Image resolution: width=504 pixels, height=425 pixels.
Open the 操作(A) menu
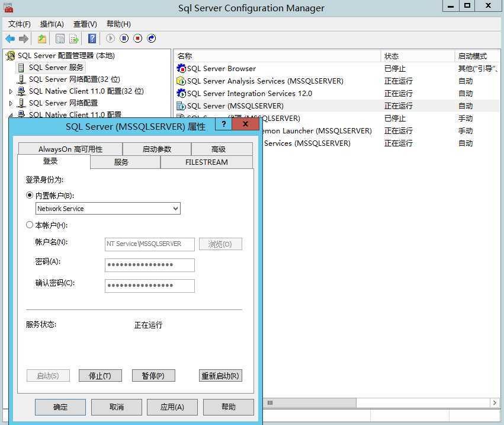click(52, 24)
